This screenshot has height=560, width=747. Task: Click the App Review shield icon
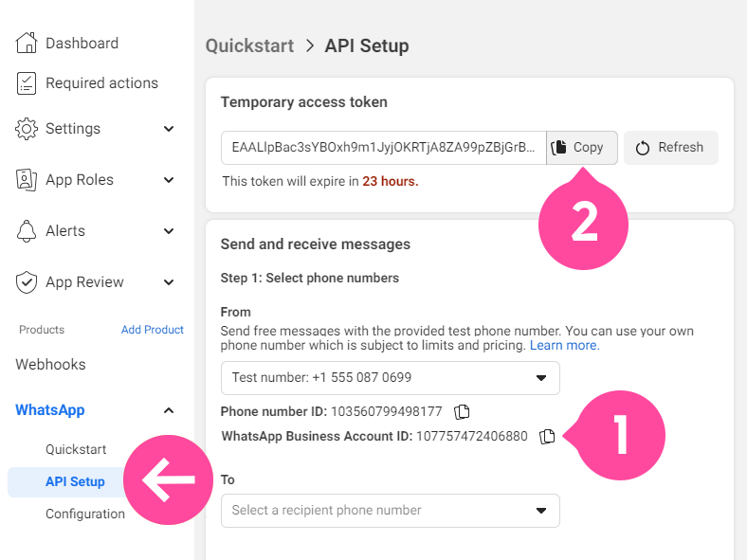pyautogui.click(x=27, y=282)
